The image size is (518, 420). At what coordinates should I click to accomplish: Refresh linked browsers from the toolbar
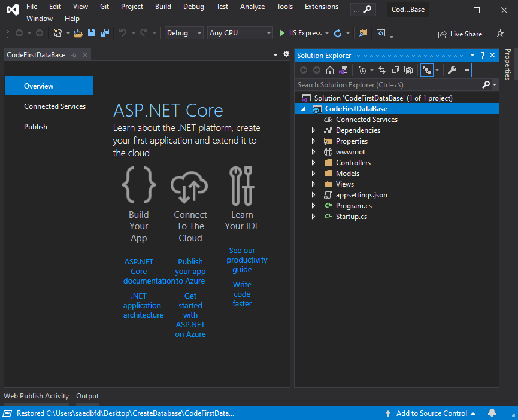coord(338,33)
